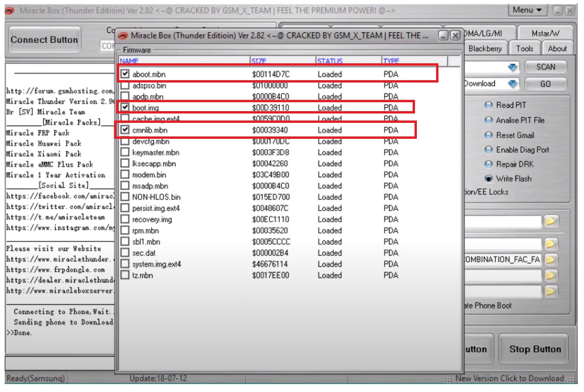
Task: Click folder icon just above Phone Boot label
Action: coord(550,291)
